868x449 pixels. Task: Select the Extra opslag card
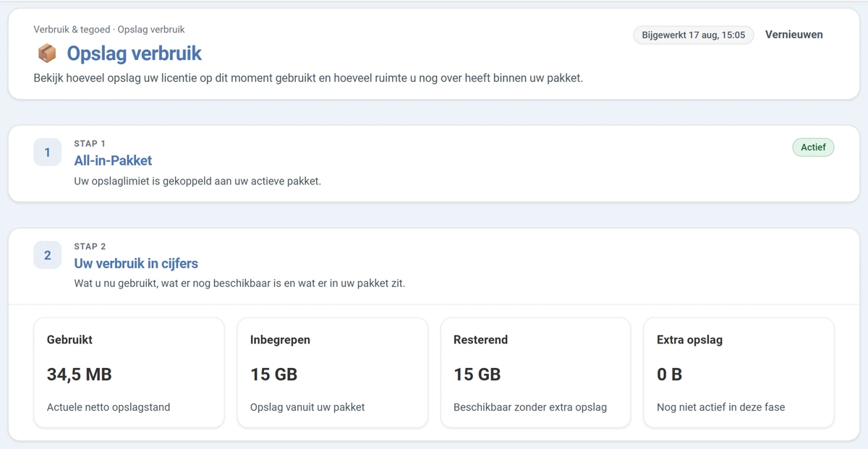(x=739, y=373)
